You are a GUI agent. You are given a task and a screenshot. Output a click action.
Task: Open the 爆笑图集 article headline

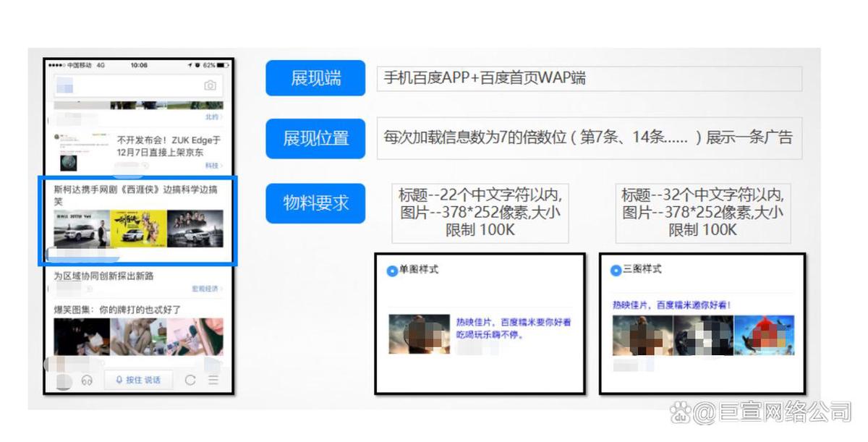117,309
